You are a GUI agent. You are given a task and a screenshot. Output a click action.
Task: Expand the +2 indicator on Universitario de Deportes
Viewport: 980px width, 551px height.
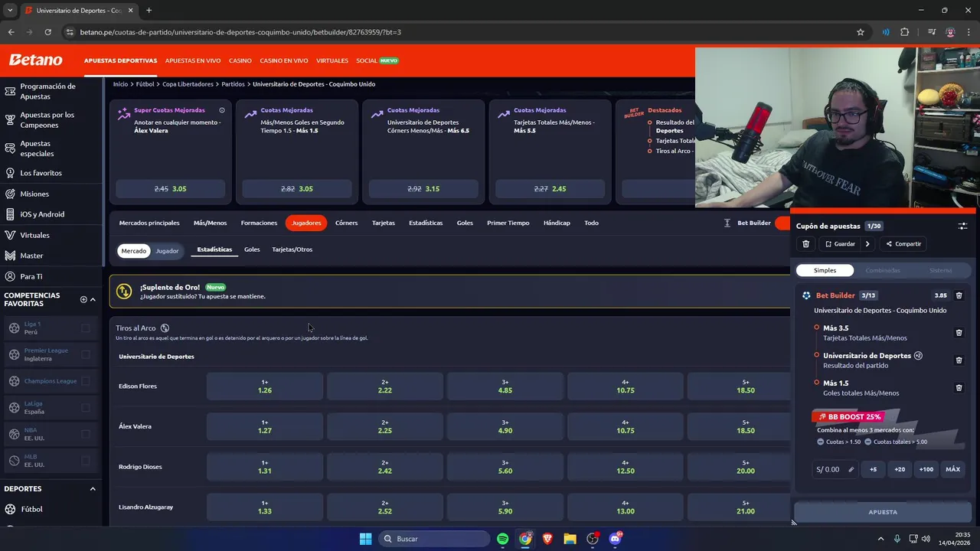point(918,356)
